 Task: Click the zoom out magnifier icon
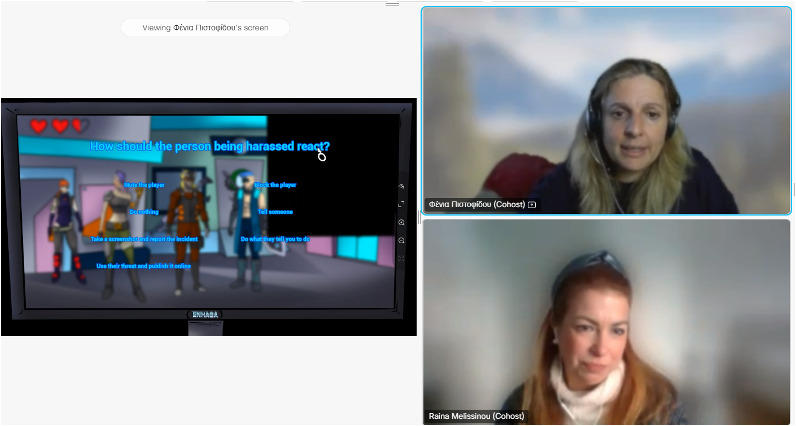tap(401, 240)
